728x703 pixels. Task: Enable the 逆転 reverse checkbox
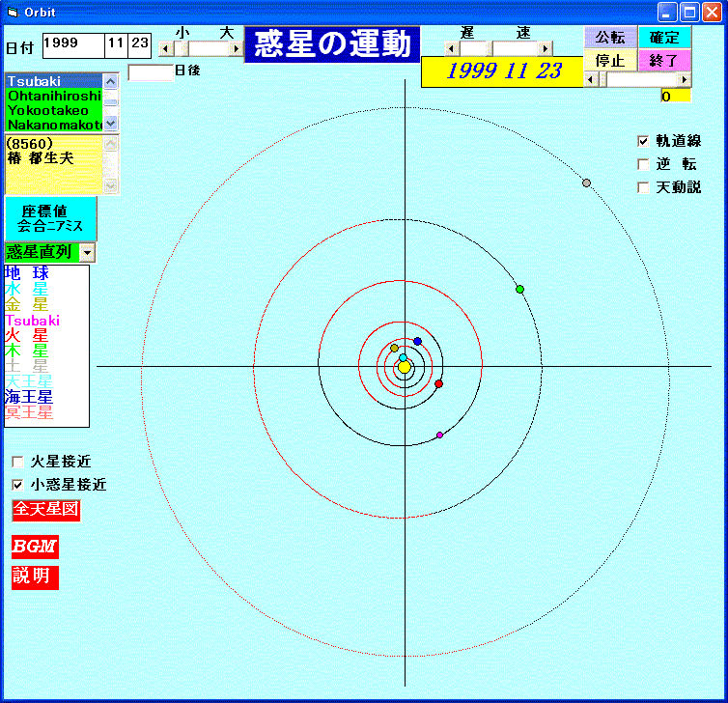(644, 164)
